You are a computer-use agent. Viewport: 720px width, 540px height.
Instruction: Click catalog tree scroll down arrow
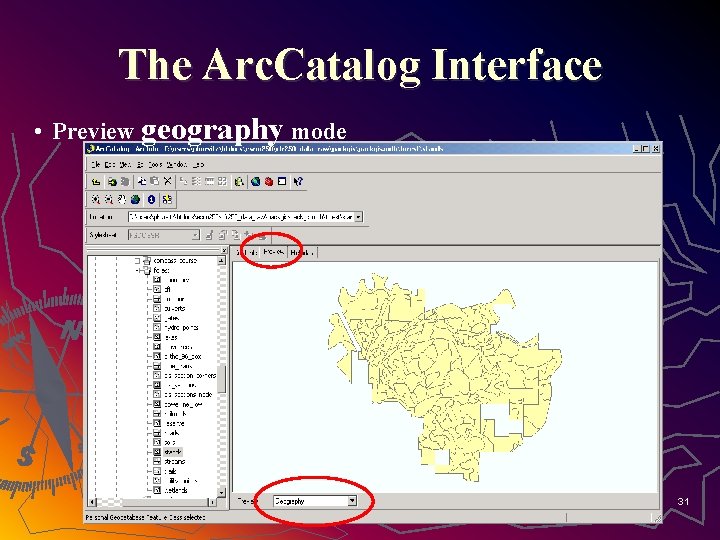(x=221, y=492)
